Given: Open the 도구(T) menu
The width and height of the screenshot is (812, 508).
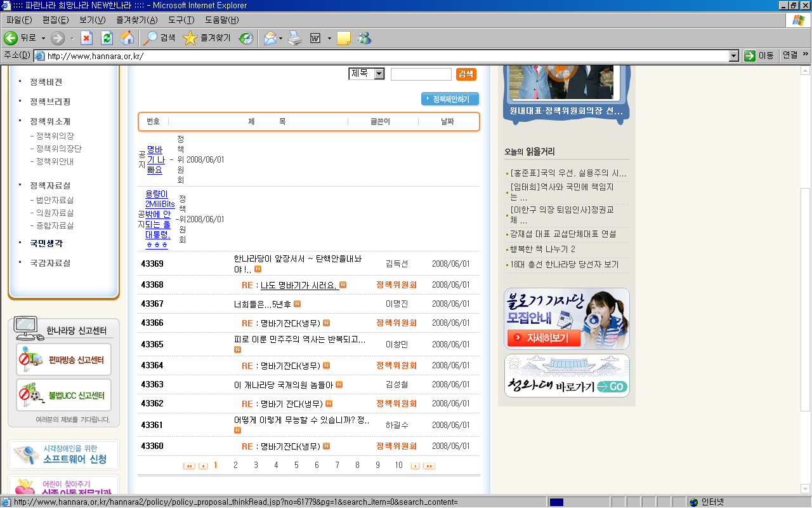Looking at the screenshot, I should pyautogui.click(x=180, y=20).
